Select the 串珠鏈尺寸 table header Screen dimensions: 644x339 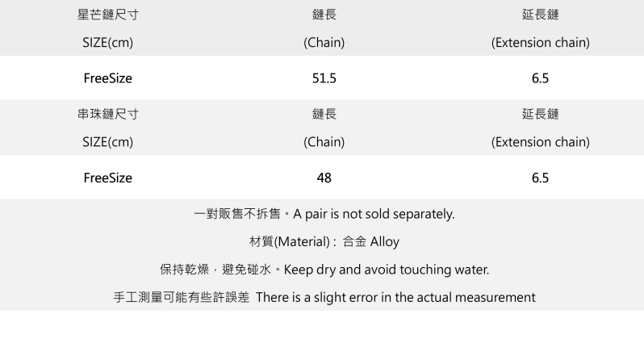(108, 115)
